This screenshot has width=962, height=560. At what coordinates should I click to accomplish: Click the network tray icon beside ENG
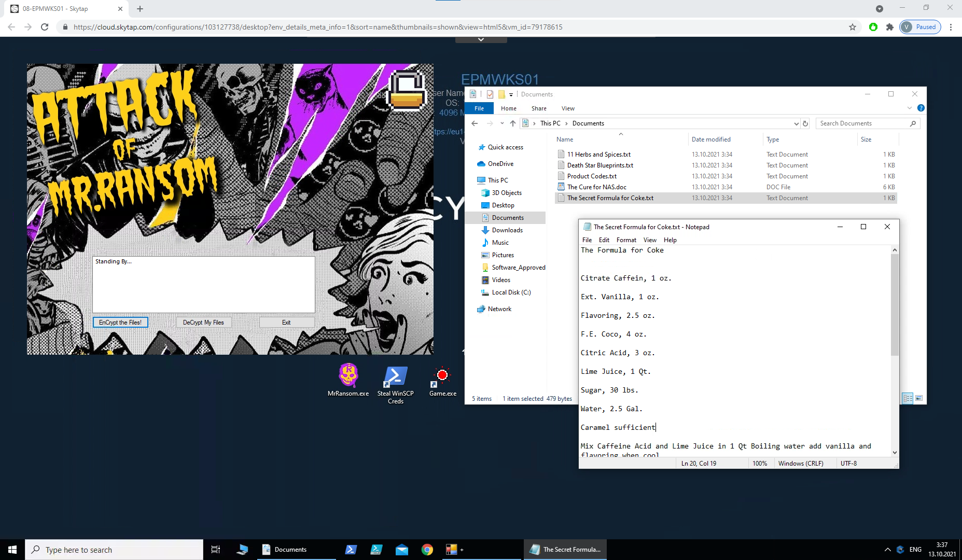900,550
